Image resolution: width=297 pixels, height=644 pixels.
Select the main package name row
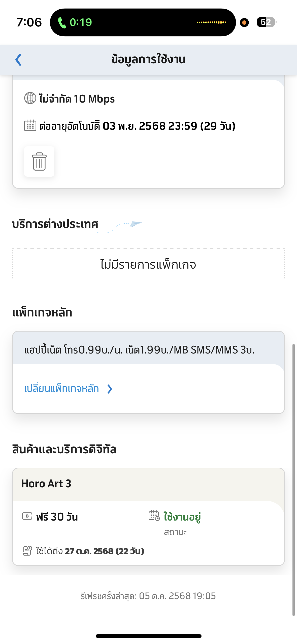coord(148,349)
